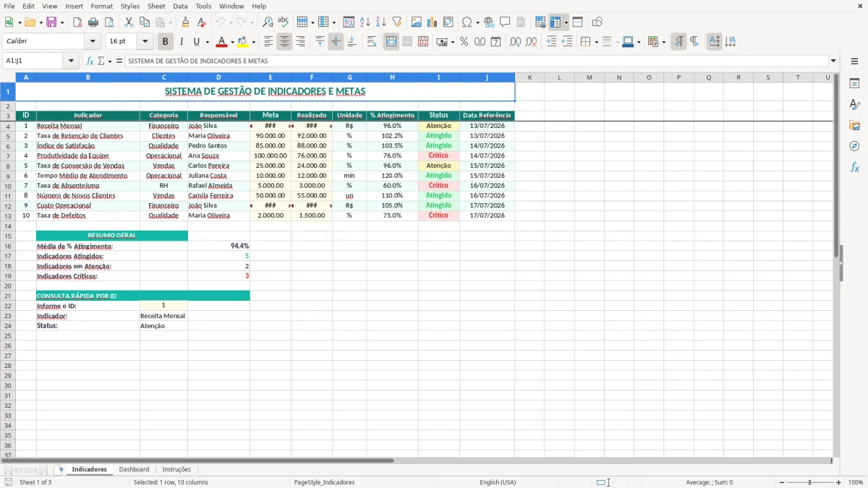Open font name dropdown for Calibri
The height and width of the screenshot is (488, 868).
pyautogui.click(x=93, y=42)
